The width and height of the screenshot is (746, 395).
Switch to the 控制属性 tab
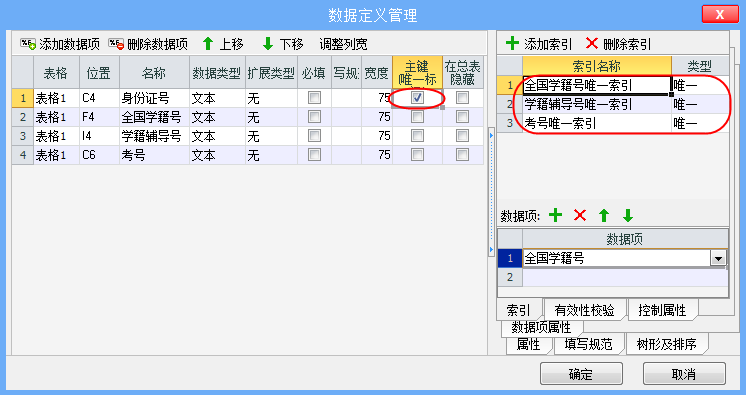tap(662, 310)
